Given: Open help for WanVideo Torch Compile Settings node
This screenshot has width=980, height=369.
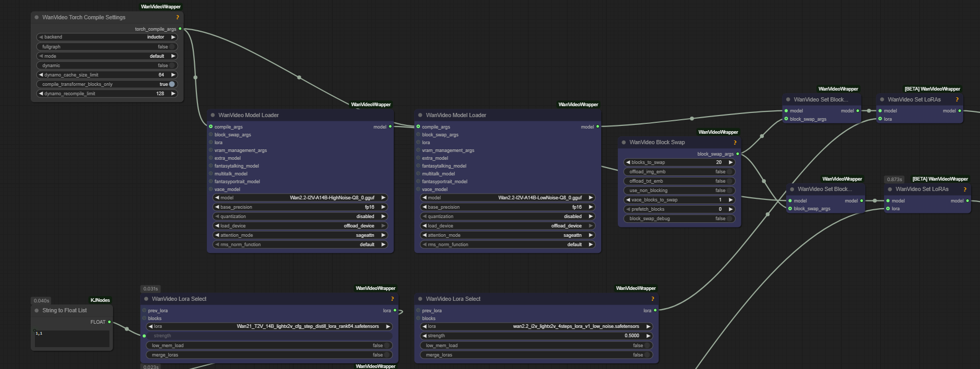Looking at the screenshot, I should click(177, 17).
